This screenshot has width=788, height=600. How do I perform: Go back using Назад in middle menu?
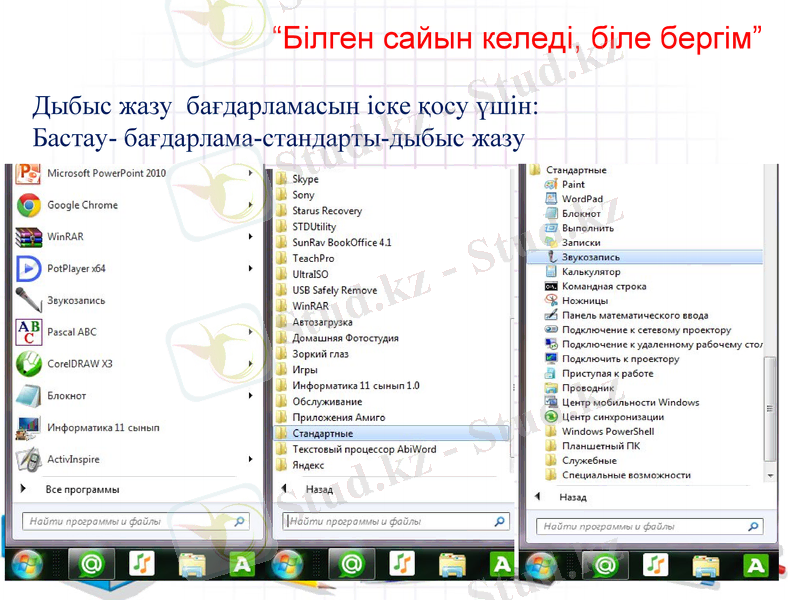pyautogui.click(x=308, y=489)
